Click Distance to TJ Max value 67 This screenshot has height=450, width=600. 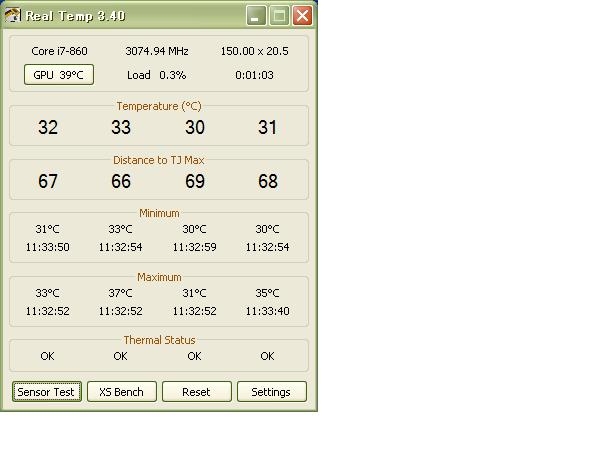click(48, 181)
